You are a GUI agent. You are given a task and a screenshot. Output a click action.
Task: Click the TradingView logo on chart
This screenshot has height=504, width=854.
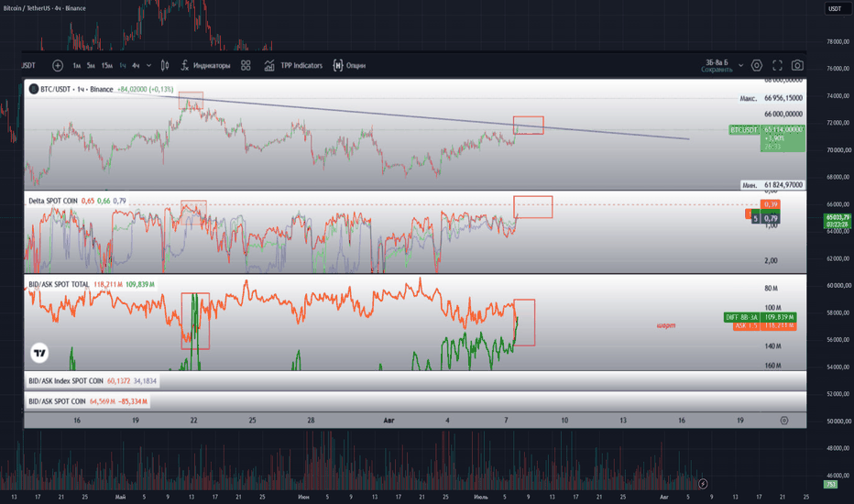(39, 353)
